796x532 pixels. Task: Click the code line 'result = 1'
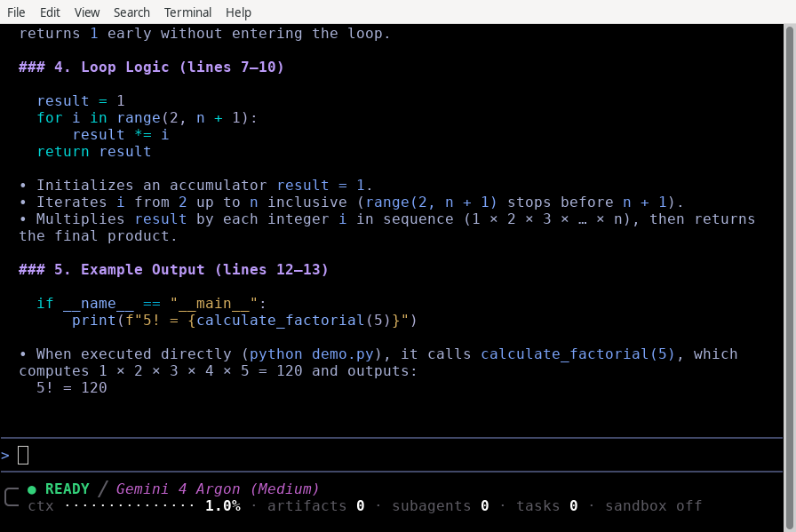pos(81,100)
